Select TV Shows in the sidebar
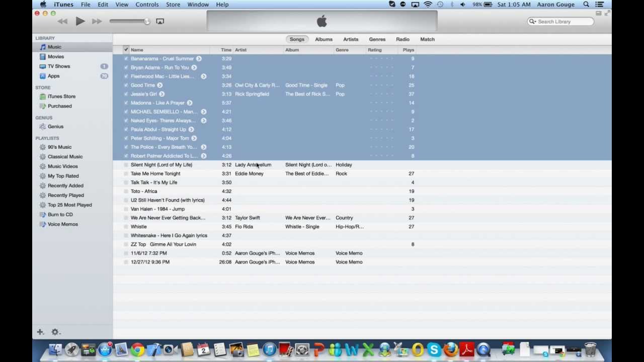Image resolution: width=644 pixels, height=362 pixels. coord(72,66)
